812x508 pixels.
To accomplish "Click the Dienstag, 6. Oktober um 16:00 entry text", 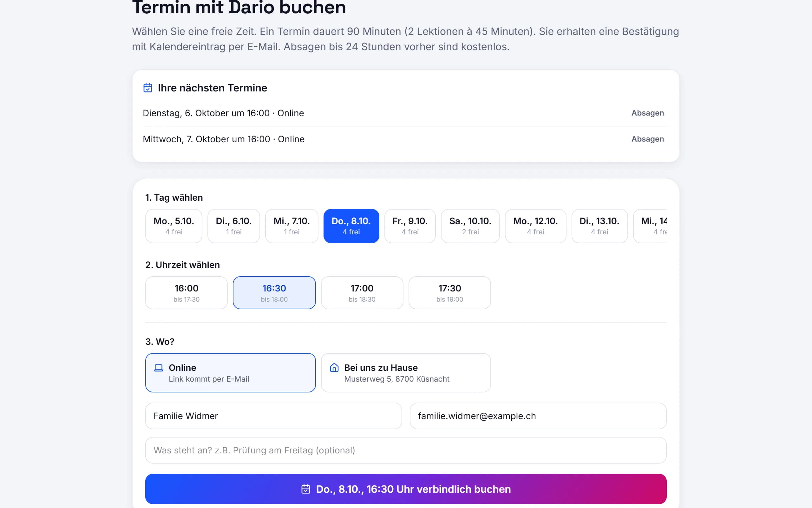I will (223, 113).
